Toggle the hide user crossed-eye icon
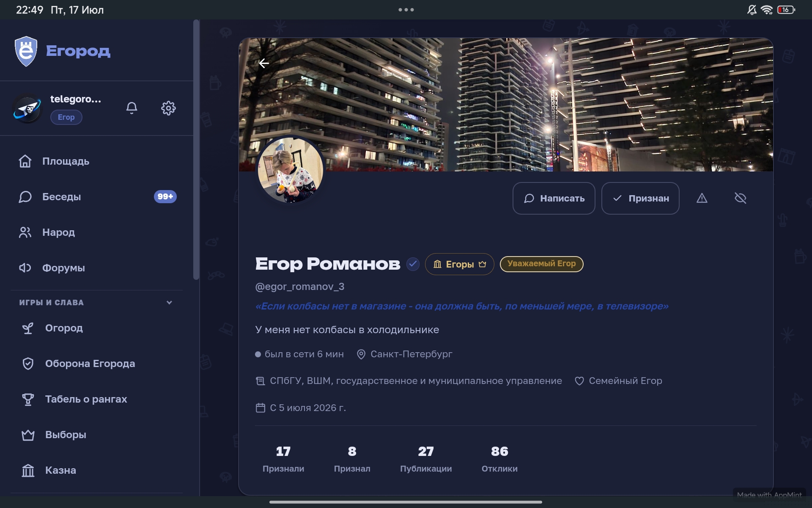 (x=740, y=198)
